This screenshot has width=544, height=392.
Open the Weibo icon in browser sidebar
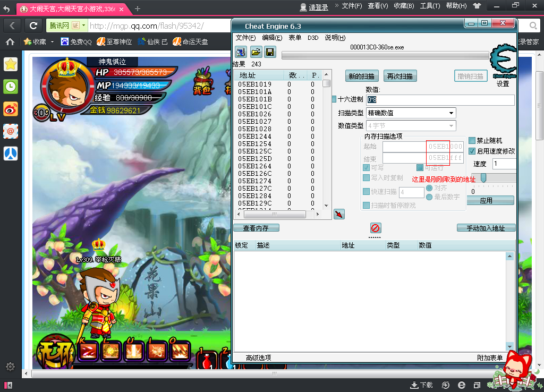click(11, 109)
